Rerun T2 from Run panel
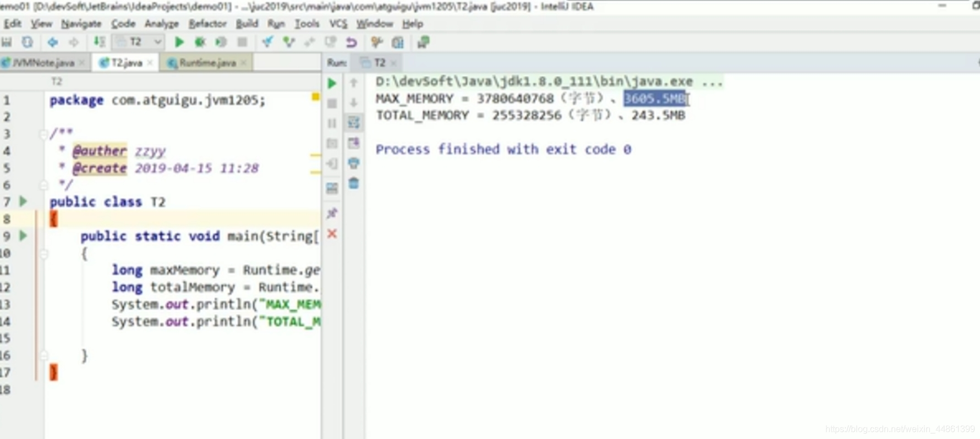The image size is (980, 439). pyautogui.click(x=332, y=83)
